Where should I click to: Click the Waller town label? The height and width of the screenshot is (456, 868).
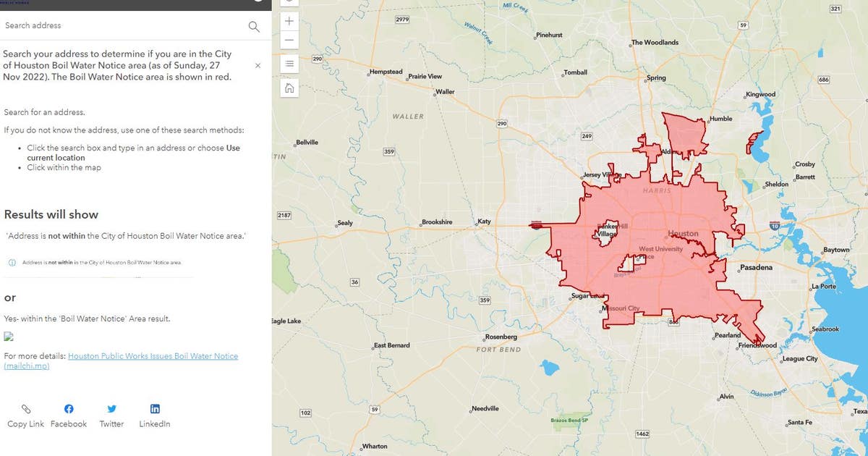(x=445, y=92)
